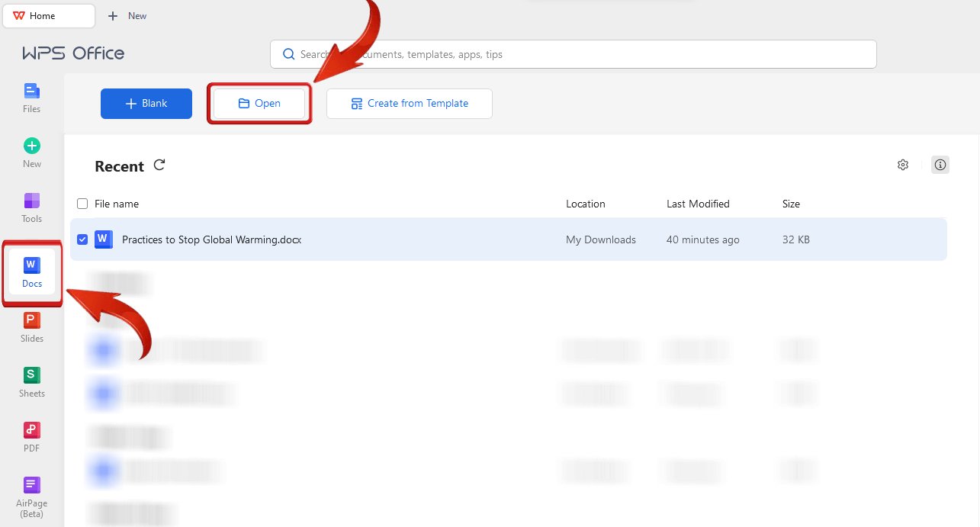The height and width of the screenshot is (527, 980).
Task: Create a Blank document
Action: [146, 104]
